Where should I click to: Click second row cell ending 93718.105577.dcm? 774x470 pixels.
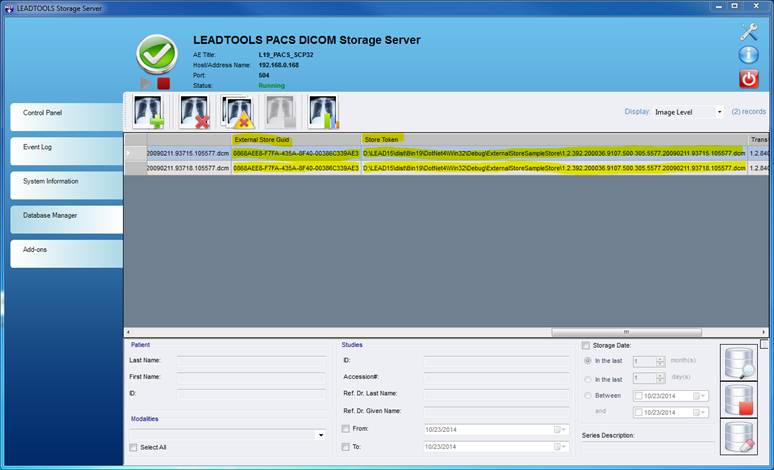pyautogui.click(x=189, y=168)
